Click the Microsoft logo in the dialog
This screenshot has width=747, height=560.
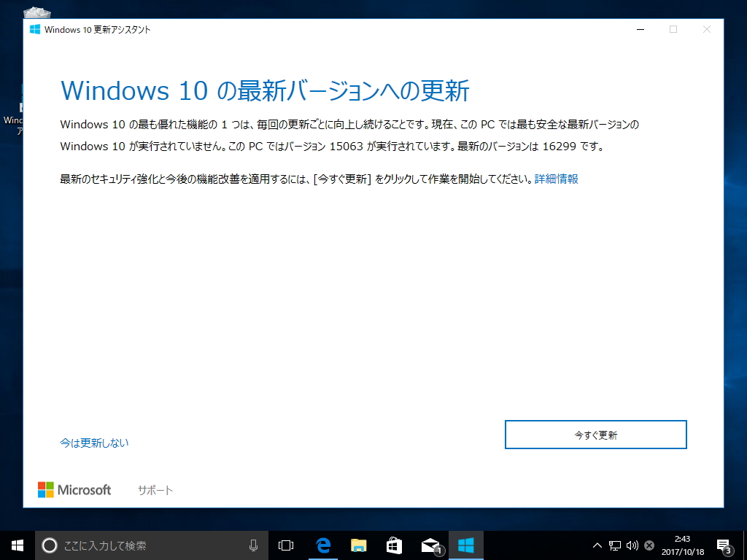pos(74,489)
